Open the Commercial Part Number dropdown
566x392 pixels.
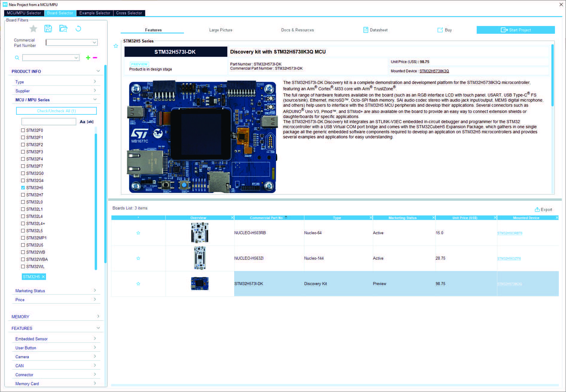94,42
